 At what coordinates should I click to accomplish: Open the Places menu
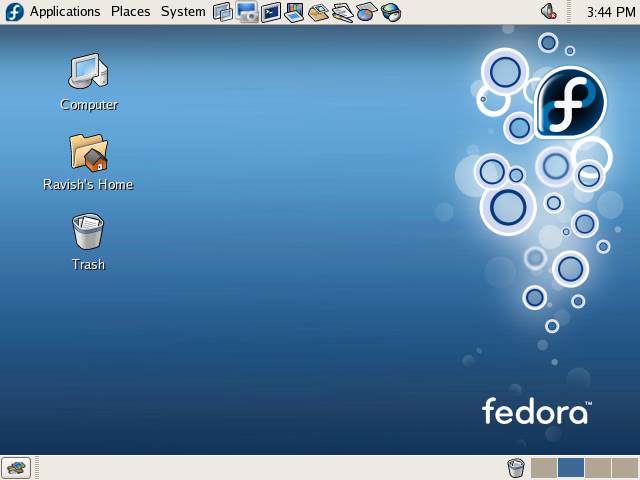coord(130,12)
